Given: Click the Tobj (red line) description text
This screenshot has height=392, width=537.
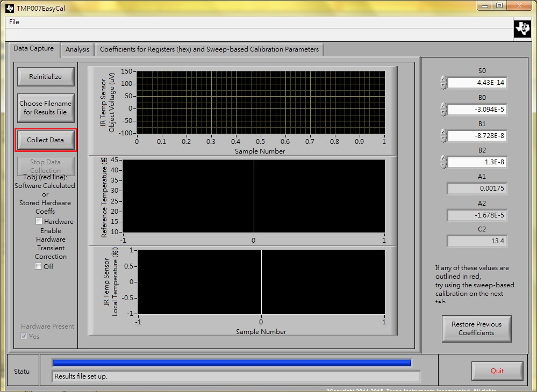Looking at the screenshot, I should tap(45, 194).
